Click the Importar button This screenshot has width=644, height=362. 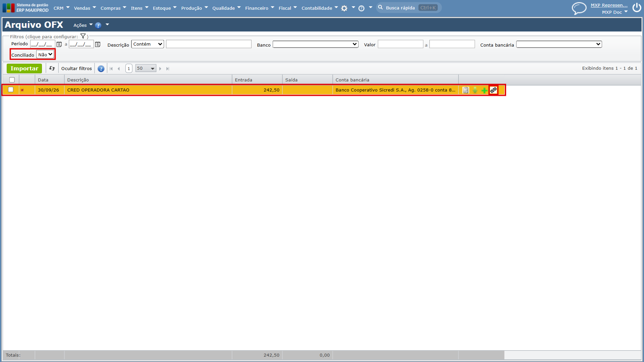(24, 68)
